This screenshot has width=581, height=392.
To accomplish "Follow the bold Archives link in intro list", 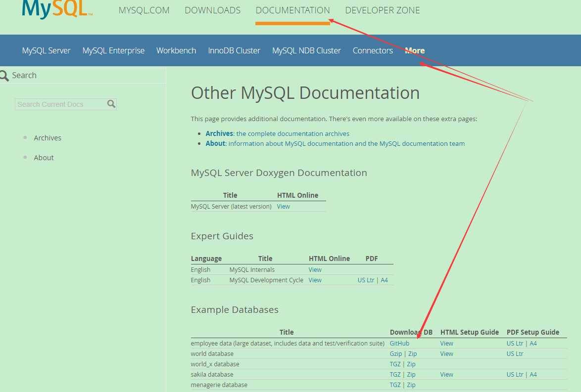I will click(x=219, y=133).
